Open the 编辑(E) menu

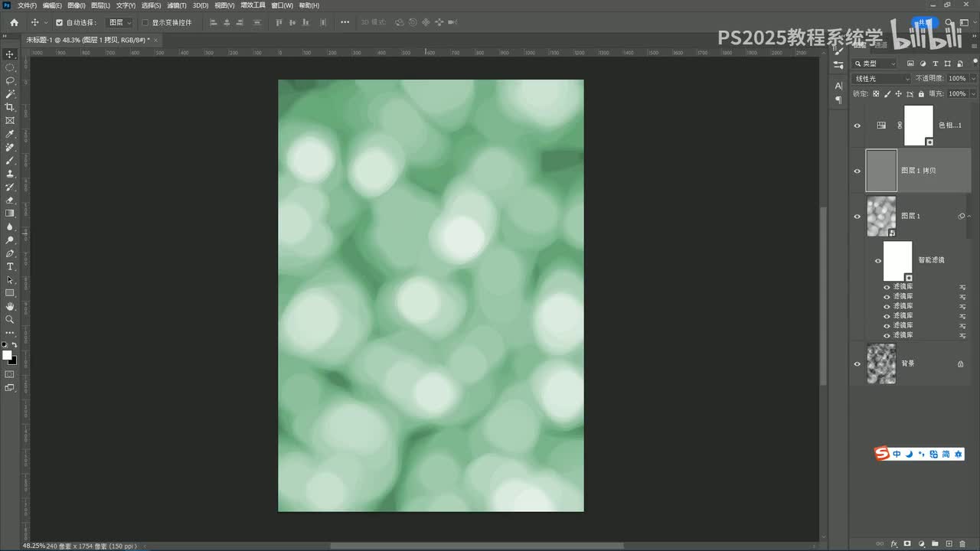pos(52,5)
